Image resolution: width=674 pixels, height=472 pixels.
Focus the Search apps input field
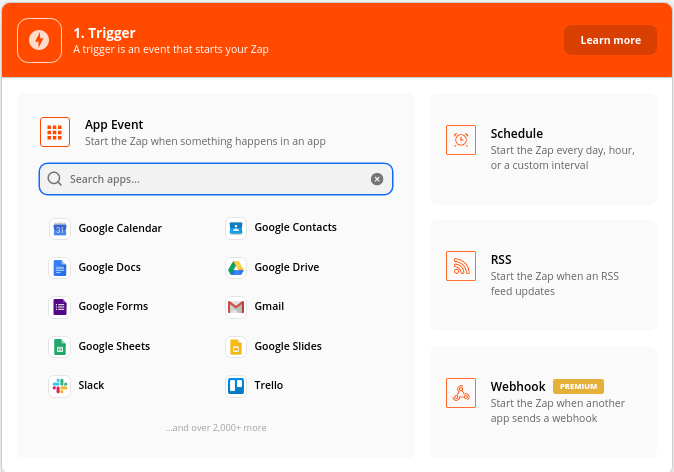(216, 179)
